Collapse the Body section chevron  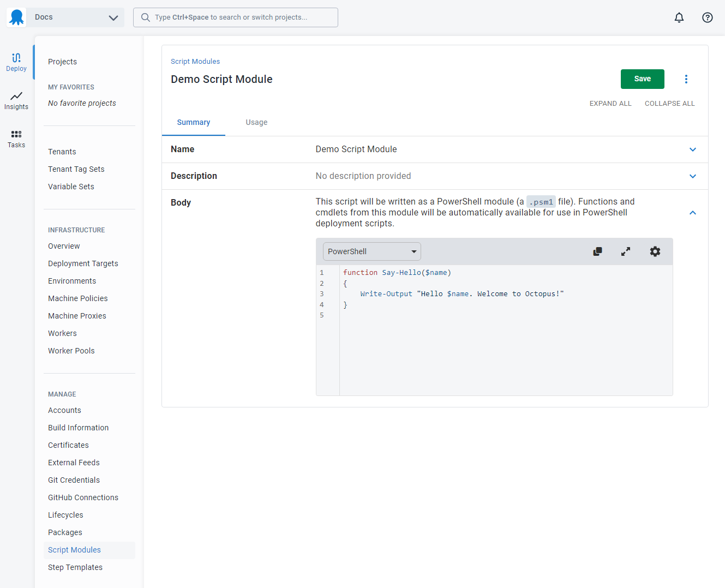(x=693, y=213)
